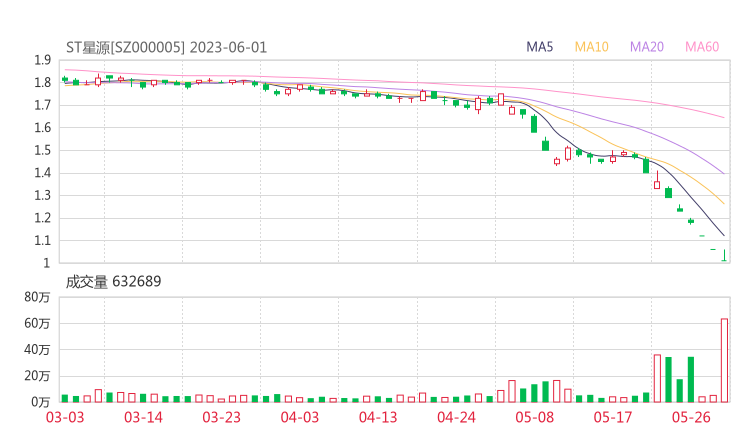Click the 03-14 date axis label

coord(143,417)
